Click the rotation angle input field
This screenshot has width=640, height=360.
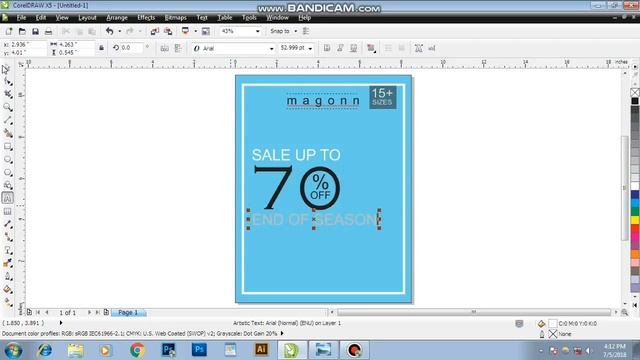tap(131, 48)
